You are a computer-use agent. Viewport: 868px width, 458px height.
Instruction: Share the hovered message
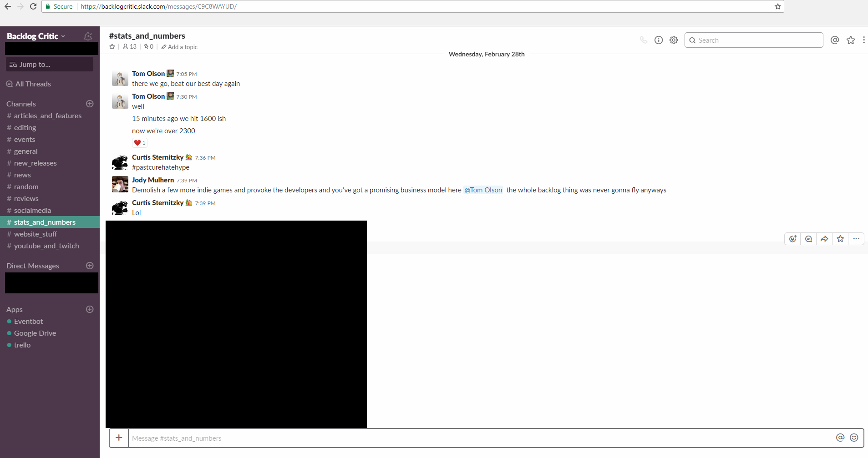click(824, 239)
